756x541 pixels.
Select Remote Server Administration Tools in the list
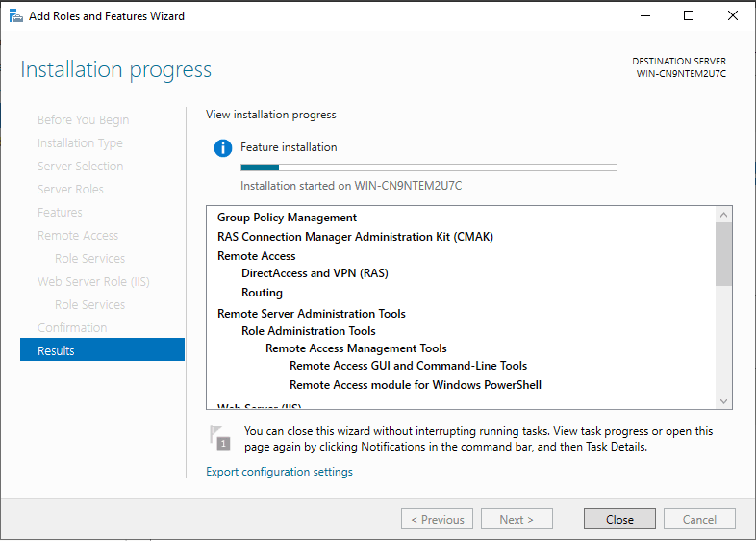click(311, 314)
